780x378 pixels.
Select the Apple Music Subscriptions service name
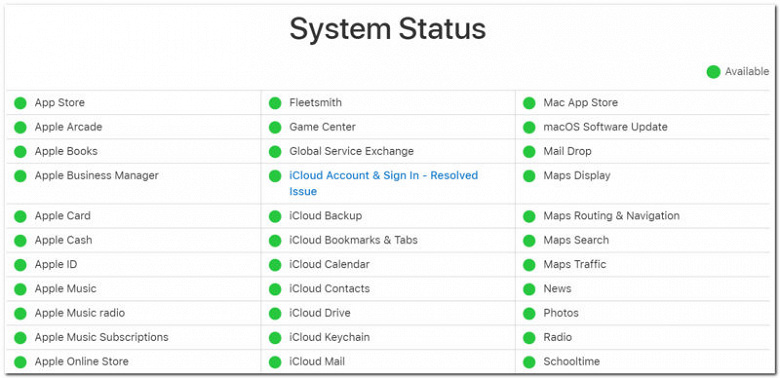pyautogui.click(x=101, y=337)
